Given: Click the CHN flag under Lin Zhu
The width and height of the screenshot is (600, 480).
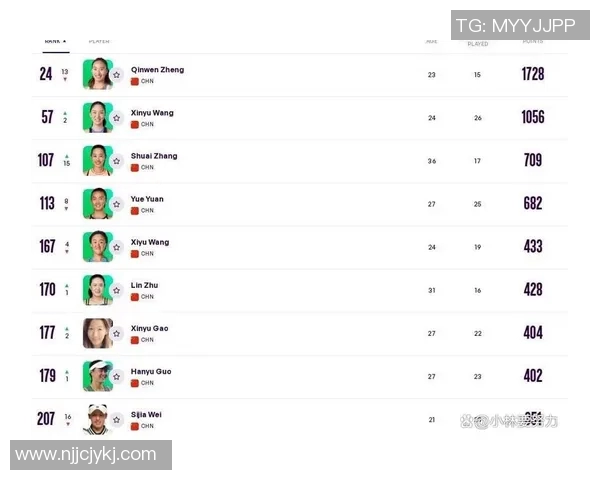Looking at the screenshot, I should click(x=135, y=297).
